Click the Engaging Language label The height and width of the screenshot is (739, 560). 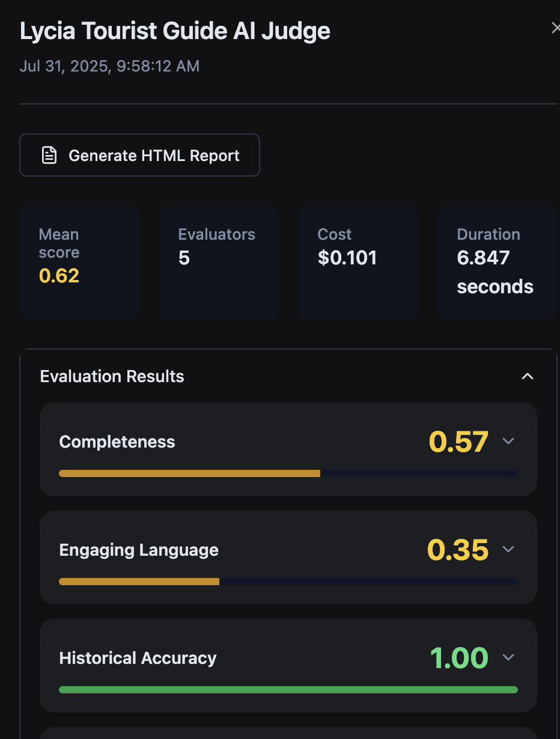(x=139, y=550)
